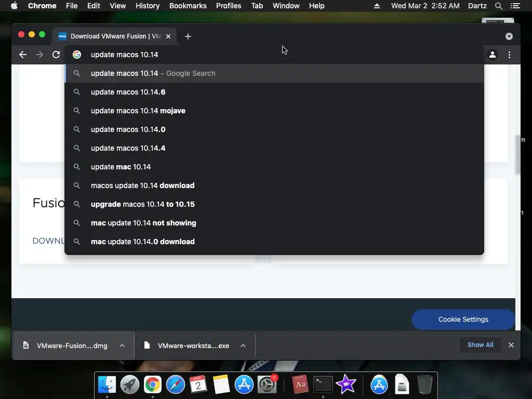Select the Download VMware Fusion tab

pyautogui.click(x=114, y=36)
